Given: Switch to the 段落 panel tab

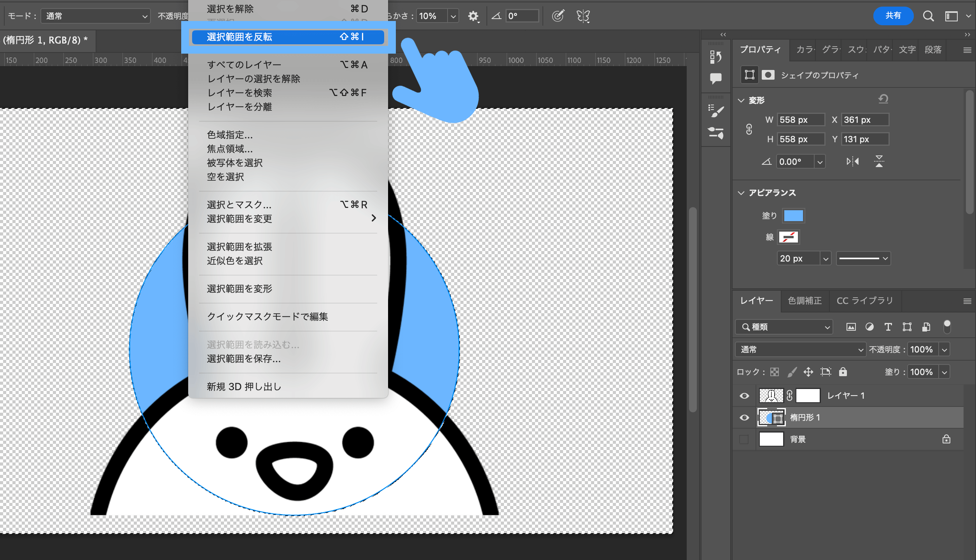Looking at the screenshot, I should [x=933, y=50].
